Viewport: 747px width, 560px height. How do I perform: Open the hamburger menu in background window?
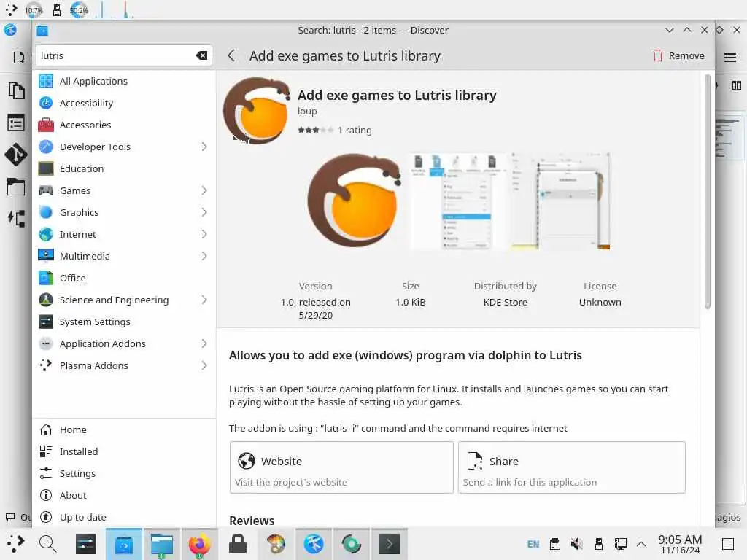[729, 58]
